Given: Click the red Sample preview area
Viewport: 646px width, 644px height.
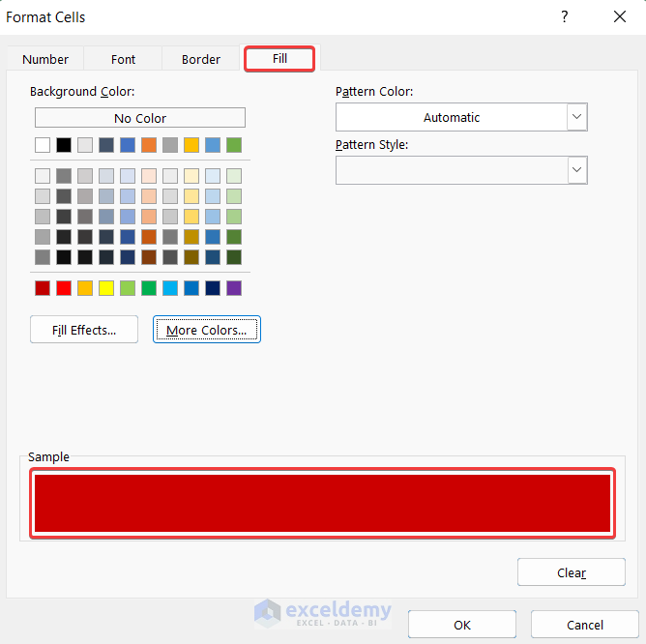Looking at the screenshot, I should (322, 503).
